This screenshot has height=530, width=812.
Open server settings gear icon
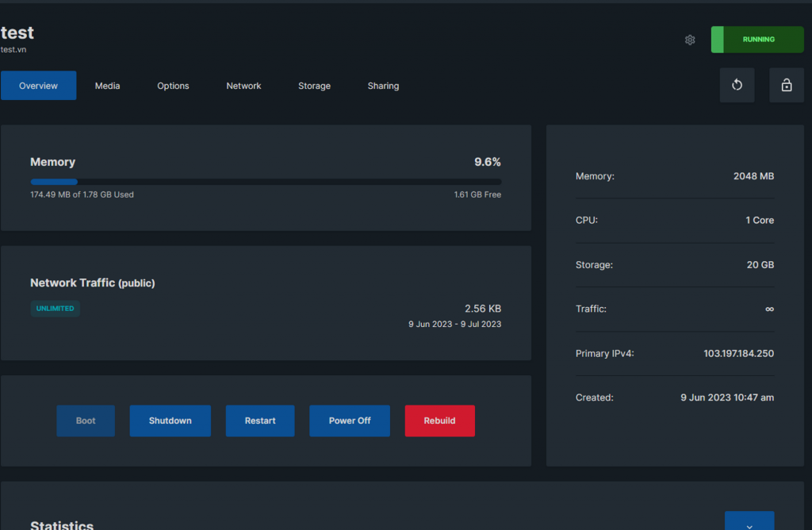click(690, 40)
